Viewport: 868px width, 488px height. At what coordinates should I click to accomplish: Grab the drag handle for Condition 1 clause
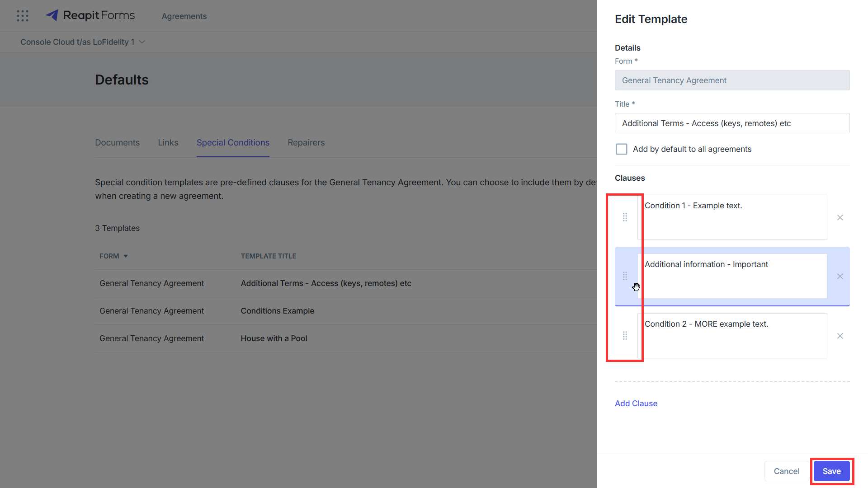pos(625,217)
